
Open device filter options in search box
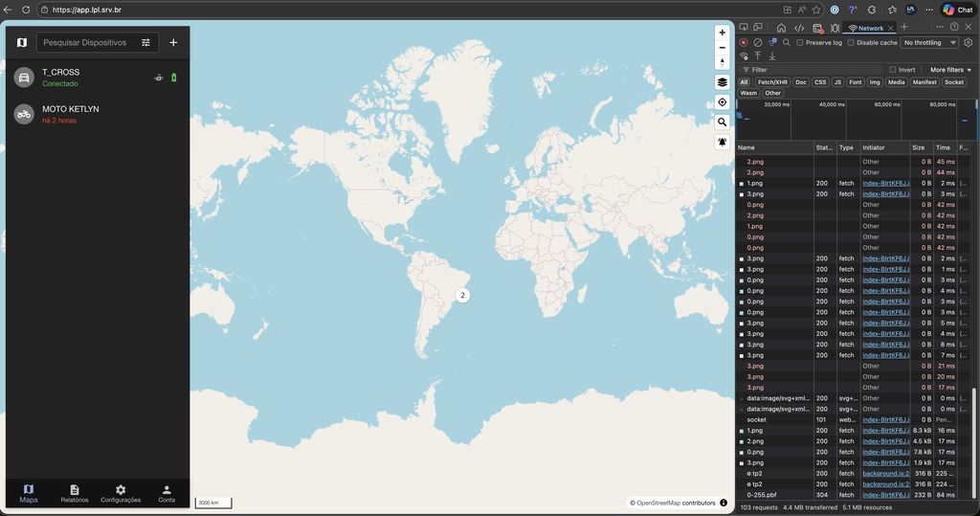pos(145,42)
